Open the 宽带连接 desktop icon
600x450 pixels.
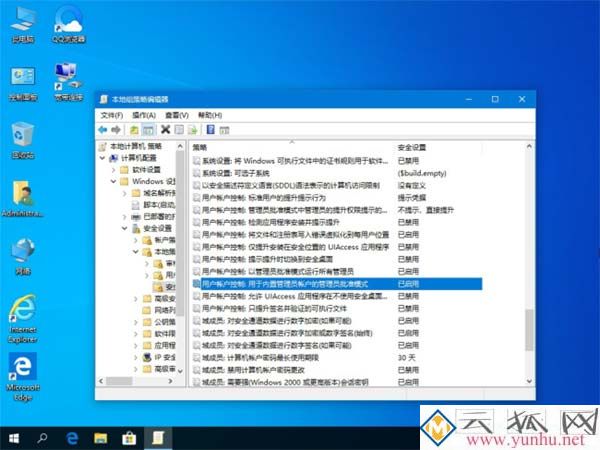pos(69,82)
